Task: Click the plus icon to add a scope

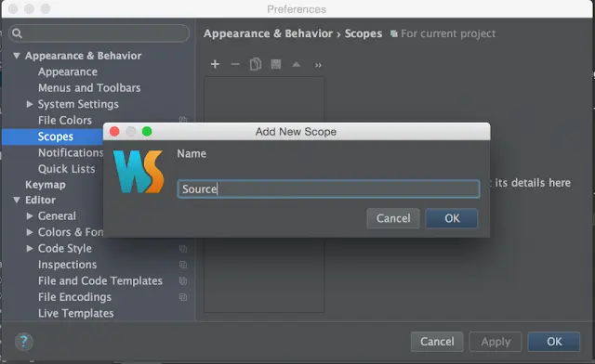Action: 215,64
